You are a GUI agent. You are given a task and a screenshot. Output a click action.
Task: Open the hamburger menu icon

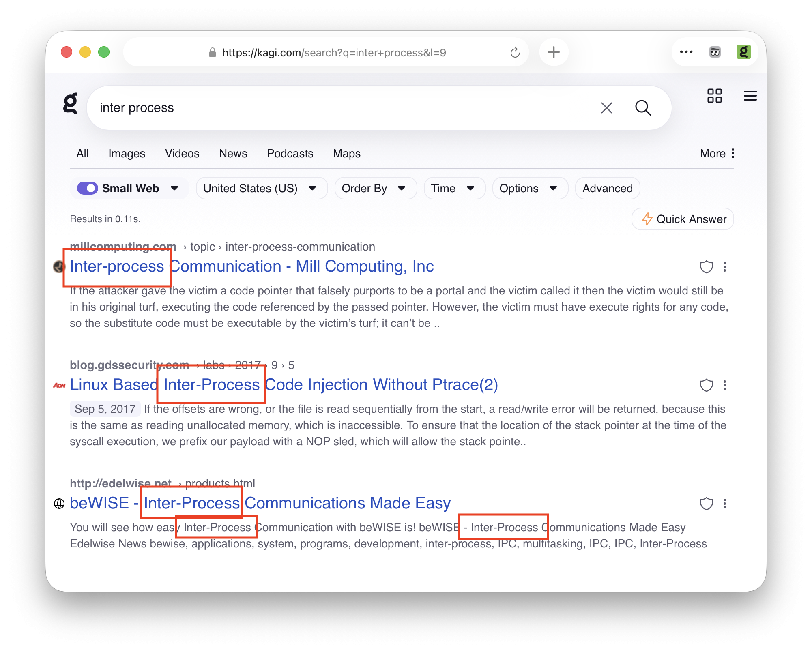coord(750,96)
